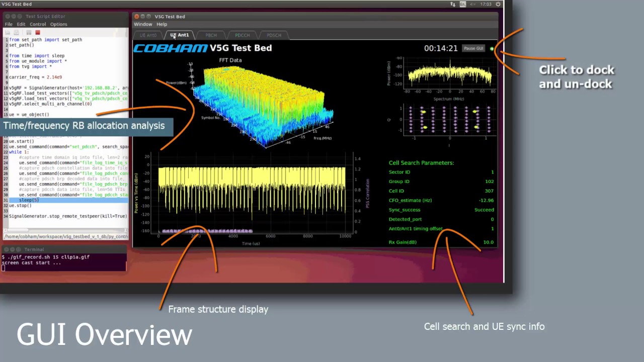Image resolution: width=644 pixels, height=362 pixels.
Task: Click the Rx Gain(dB) value 10.0
Action: (489, 242)
